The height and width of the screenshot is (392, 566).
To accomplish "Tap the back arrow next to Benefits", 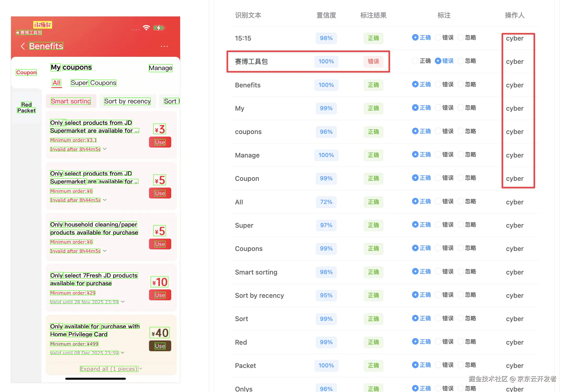I will pyautogui.click(x=23, y=46).
